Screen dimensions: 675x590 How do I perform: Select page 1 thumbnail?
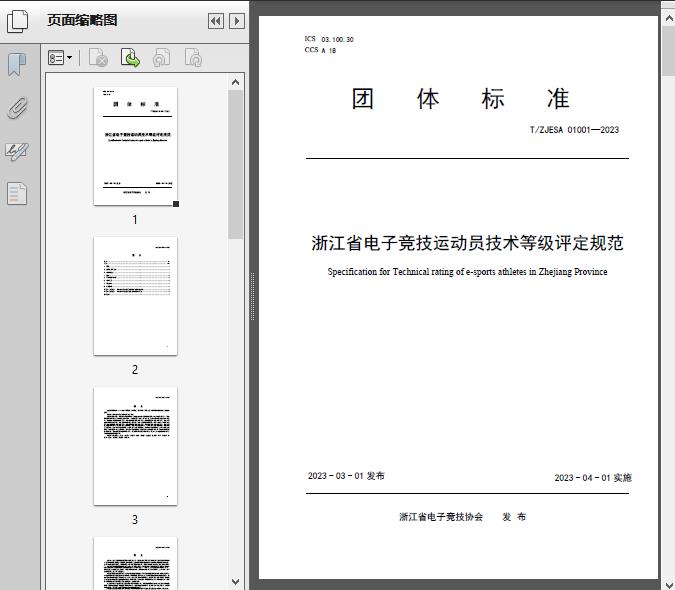[x=135, y=146]
